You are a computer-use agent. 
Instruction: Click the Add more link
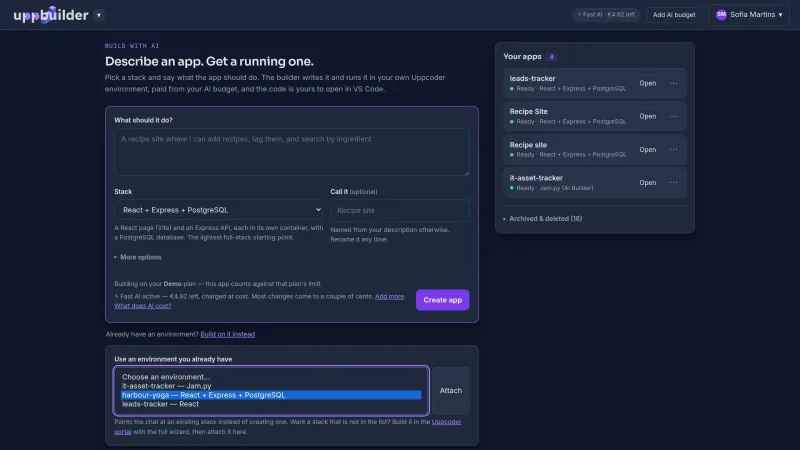tap(389, 296)
